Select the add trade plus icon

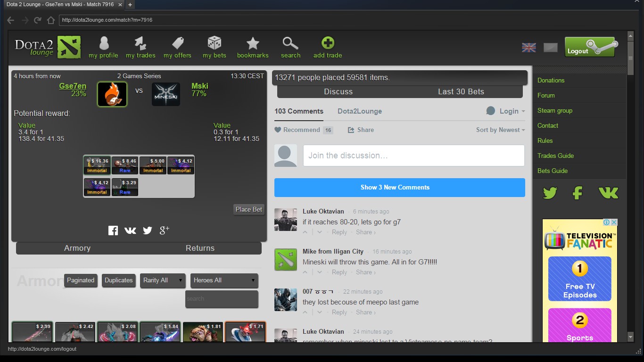click(328, 43)
